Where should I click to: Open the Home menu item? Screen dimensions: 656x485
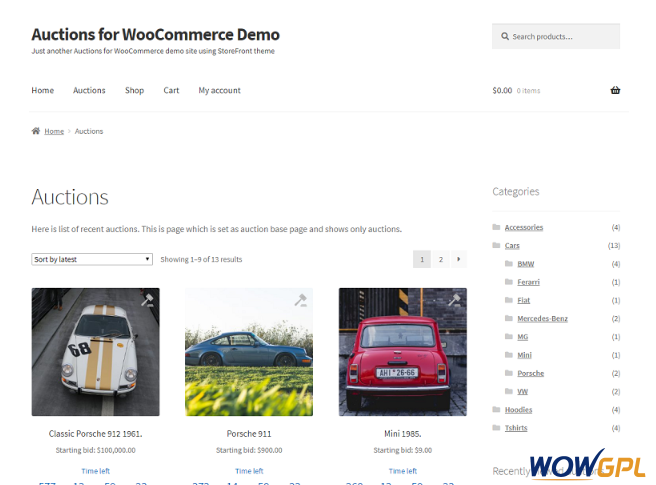point(43,90)
